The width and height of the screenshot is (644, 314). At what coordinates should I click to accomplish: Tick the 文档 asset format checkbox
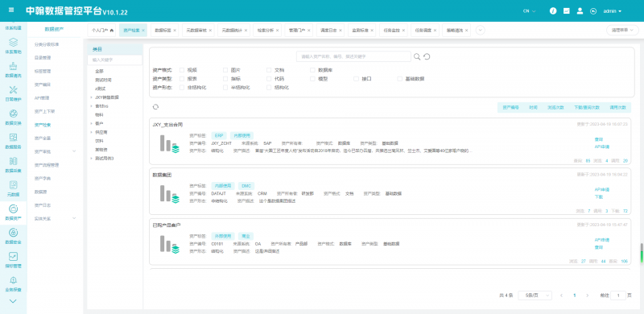click(269, 70)
